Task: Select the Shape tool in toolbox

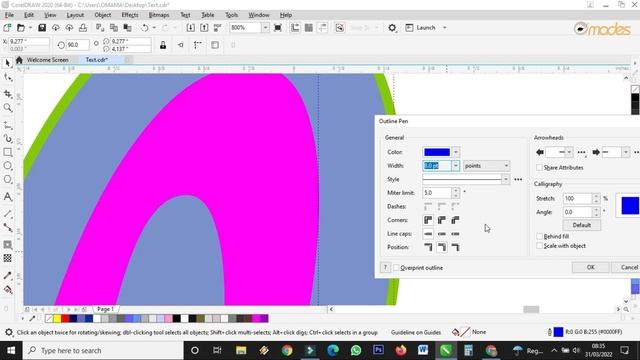Action: tap(7, 77)
